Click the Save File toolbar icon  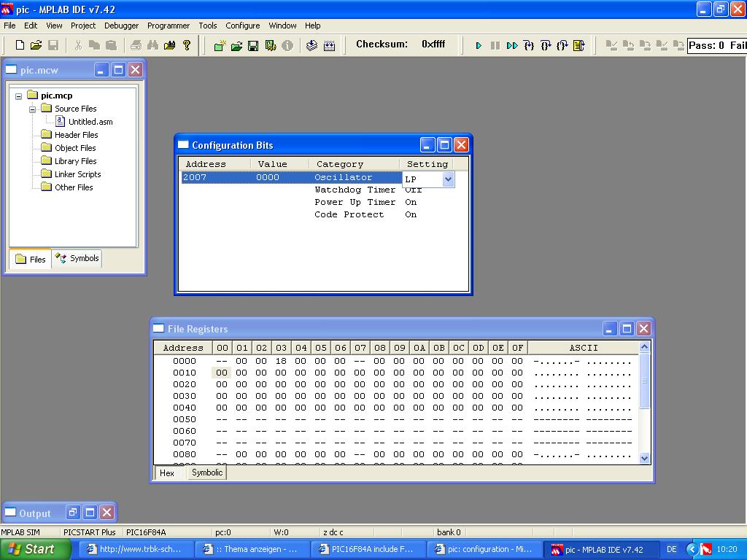(x=53, y=45)
